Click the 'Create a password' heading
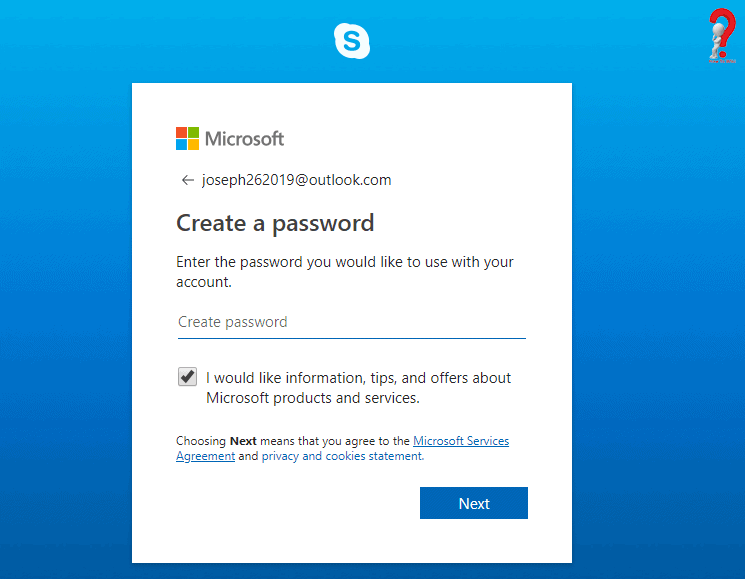Viewport: 745px width, 579px height. pos(275,223)
